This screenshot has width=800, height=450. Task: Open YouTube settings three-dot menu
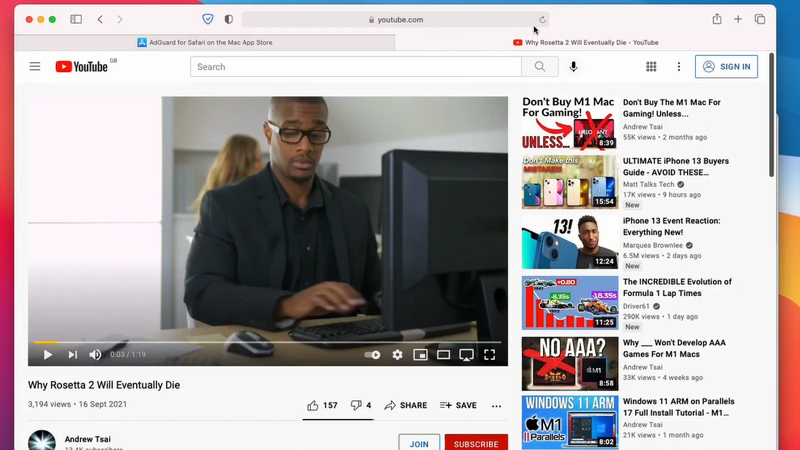[679, 66]
